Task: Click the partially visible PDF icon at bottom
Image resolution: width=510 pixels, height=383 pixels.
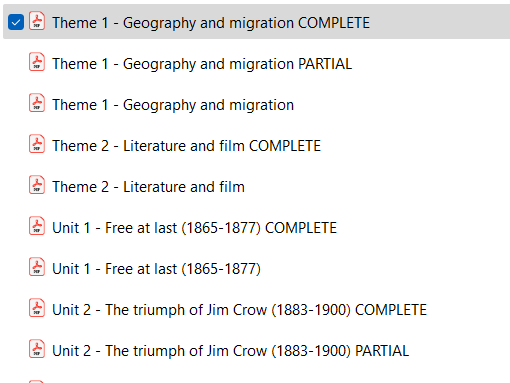Action: pyautogui.click(x=37, y=381)
